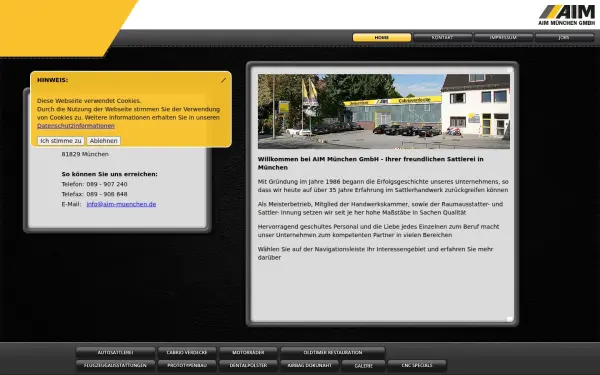Open the Impressum page
This screenshot has width=600, height=375.
tap(503, 38)
